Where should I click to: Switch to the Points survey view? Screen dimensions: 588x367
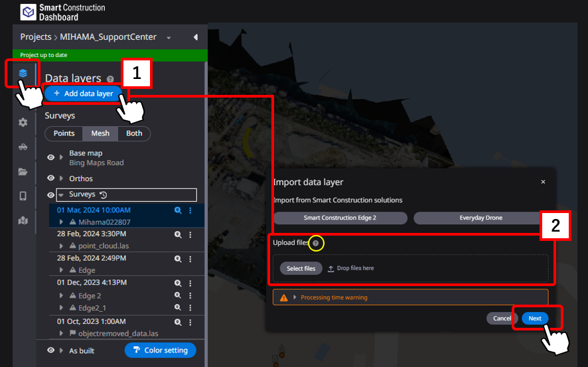click(x=64, y=133)
